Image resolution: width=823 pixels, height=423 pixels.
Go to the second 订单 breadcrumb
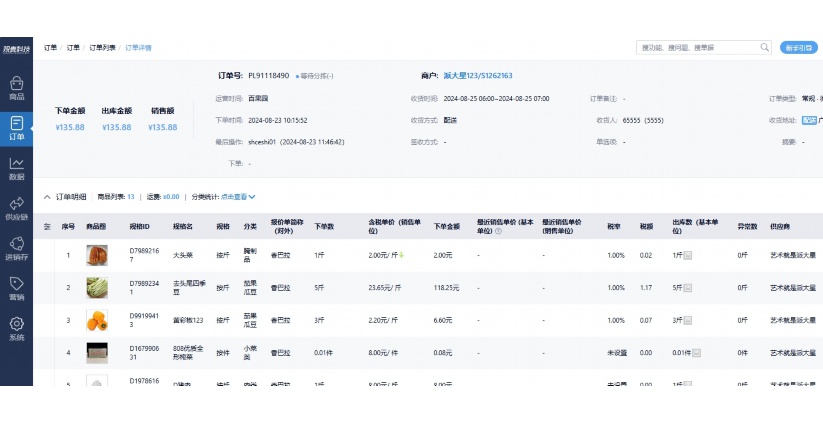(x=73, y=48)
